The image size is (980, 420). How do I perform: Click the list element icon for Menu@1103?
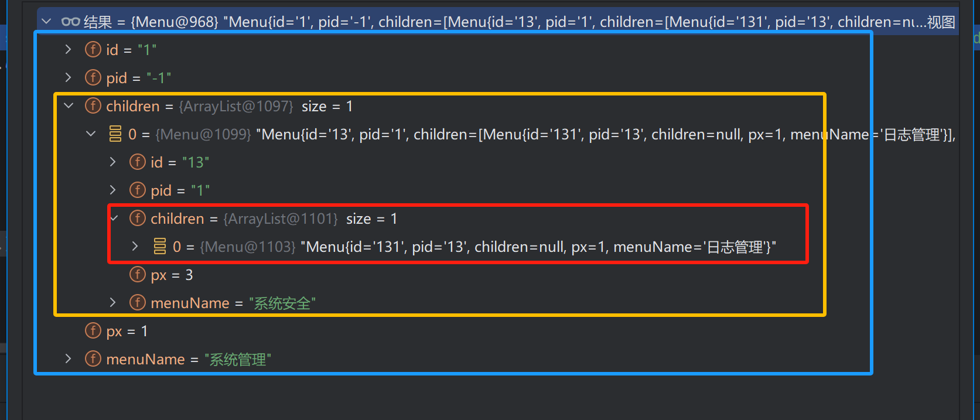[x=159, y=247]
